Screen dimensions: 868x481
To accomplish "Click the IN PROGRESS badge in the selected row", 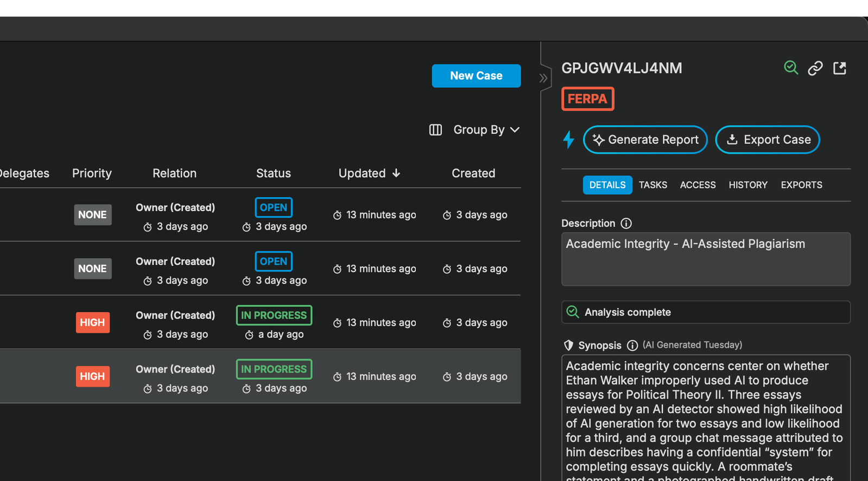I will 274,369.
